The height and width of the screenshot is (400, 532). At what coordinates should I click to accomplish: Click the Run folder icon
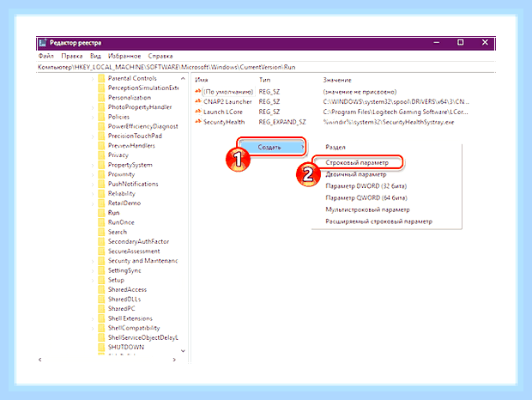[101, 213]
